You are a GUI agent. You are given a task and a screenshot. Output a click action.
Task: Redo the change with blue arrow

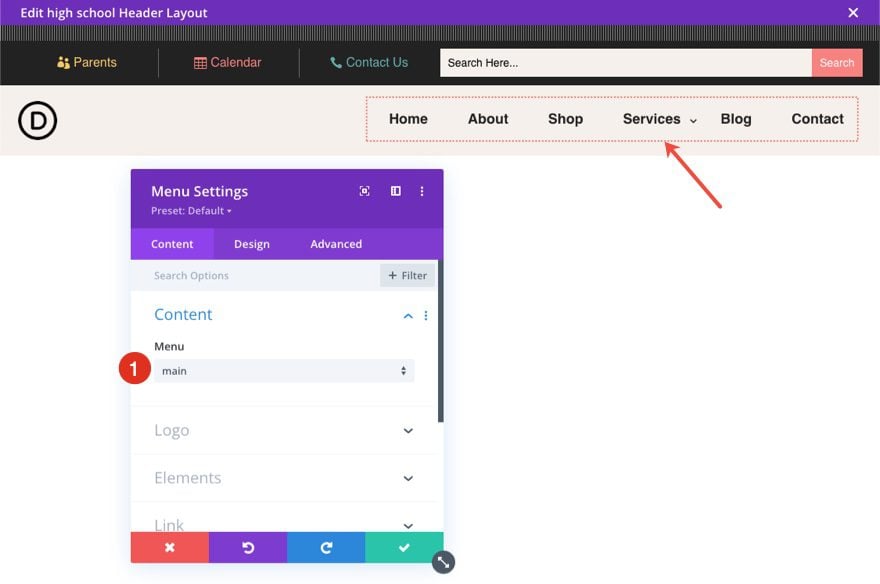[x=326, y=547]
